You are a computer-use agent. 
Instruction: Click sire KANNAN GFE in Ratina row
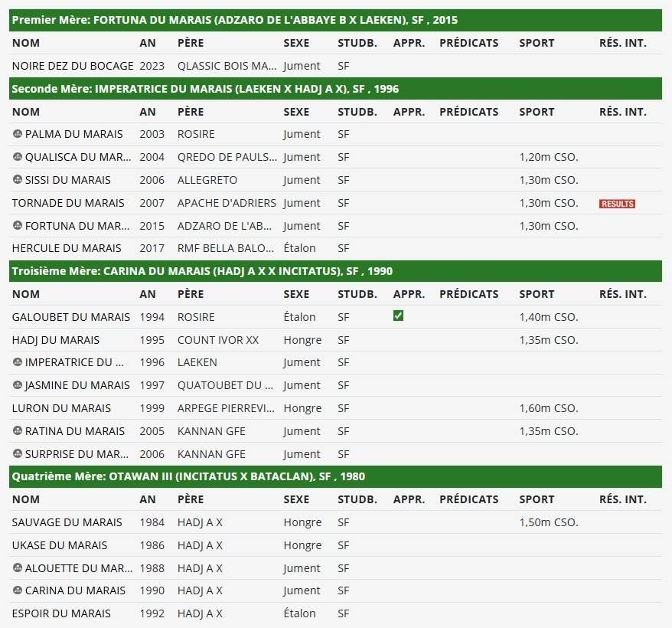211,431
